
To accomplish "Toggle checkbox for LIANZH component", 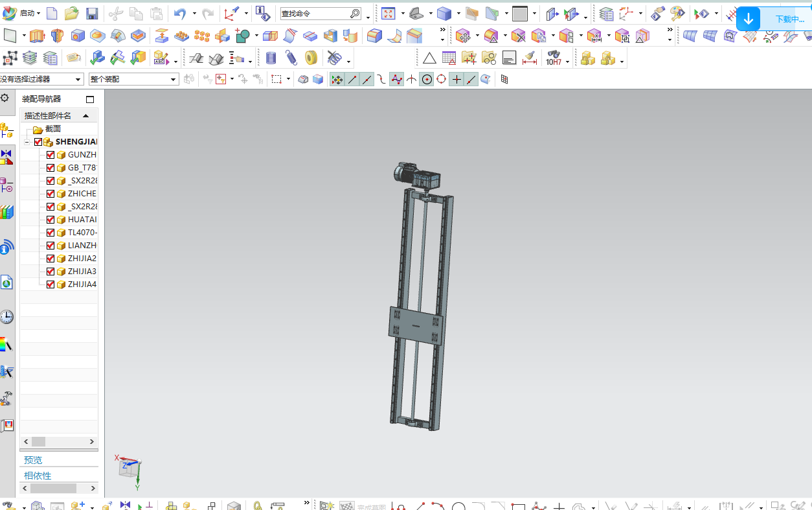I will pyautogui.click(x=51, y=246).
